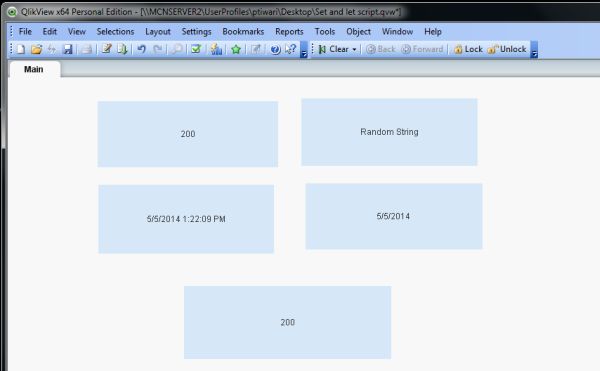Expand standard toolbar options arrow

[x=304, y=49]
